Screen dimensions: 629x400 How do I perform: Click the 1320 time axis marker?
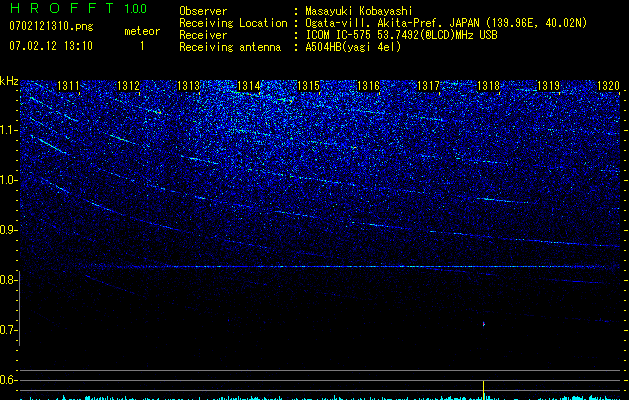(609, 86)
